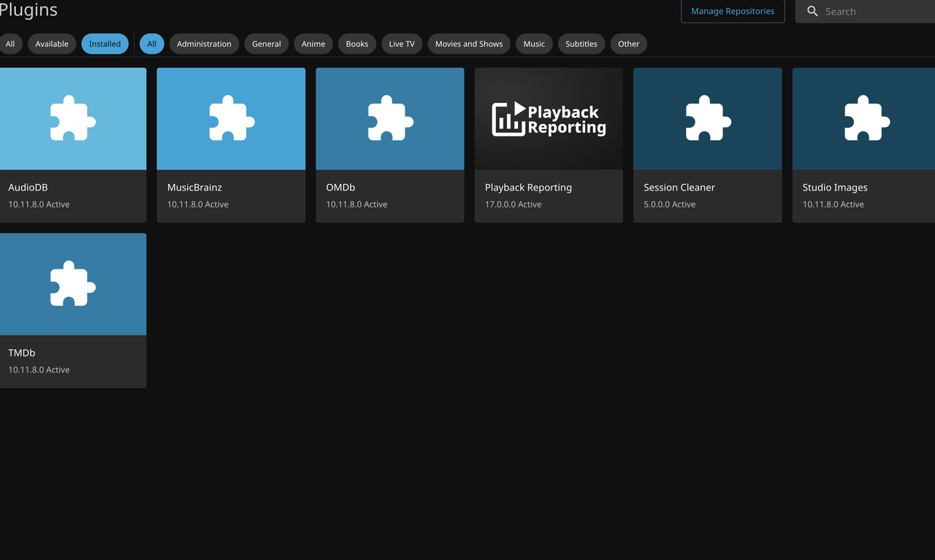The height and width of the screenshot is (560, 935).
Task: Open Manage Repositories
Action: click(733, 12)
